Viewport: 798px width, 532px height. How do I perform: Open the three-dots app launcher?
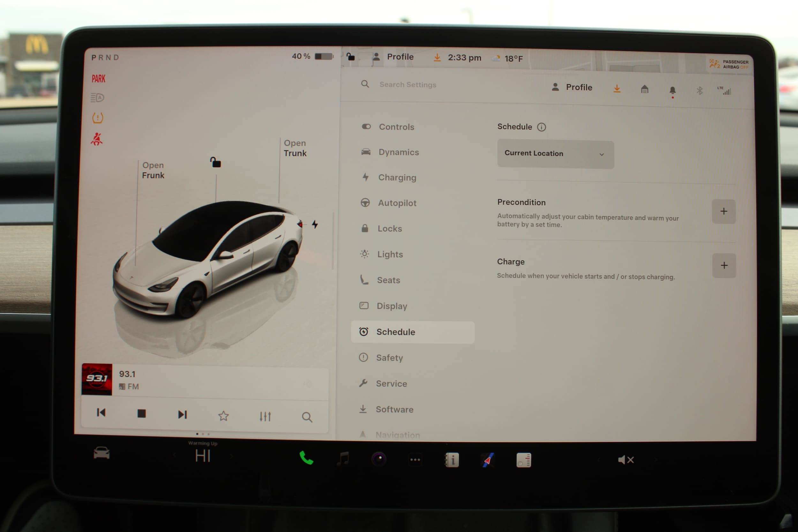(x=415, y=460)
